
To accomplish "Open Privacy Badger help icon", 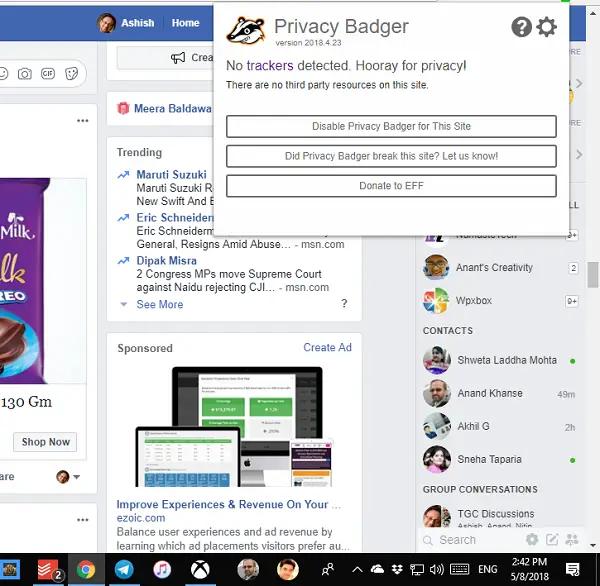I will point(521,27).
